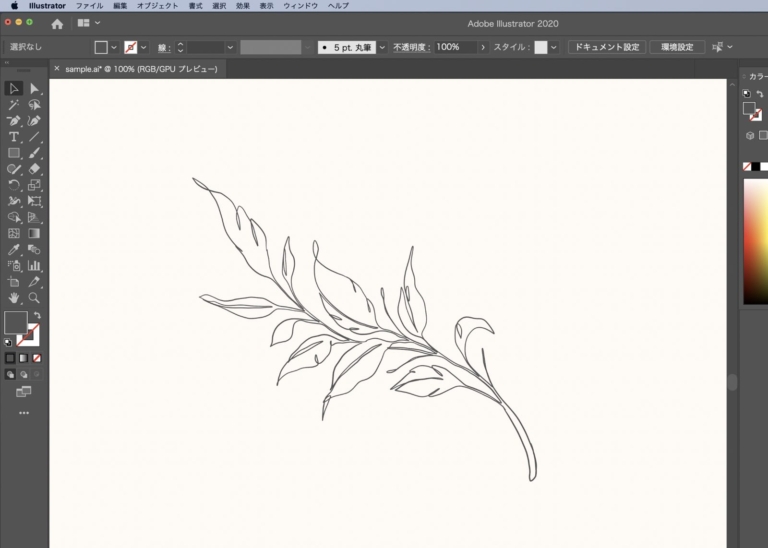Viewport: 768px width, 548px height.
Task: Set the toolbar paint mode to None
Action: (37, 357)
